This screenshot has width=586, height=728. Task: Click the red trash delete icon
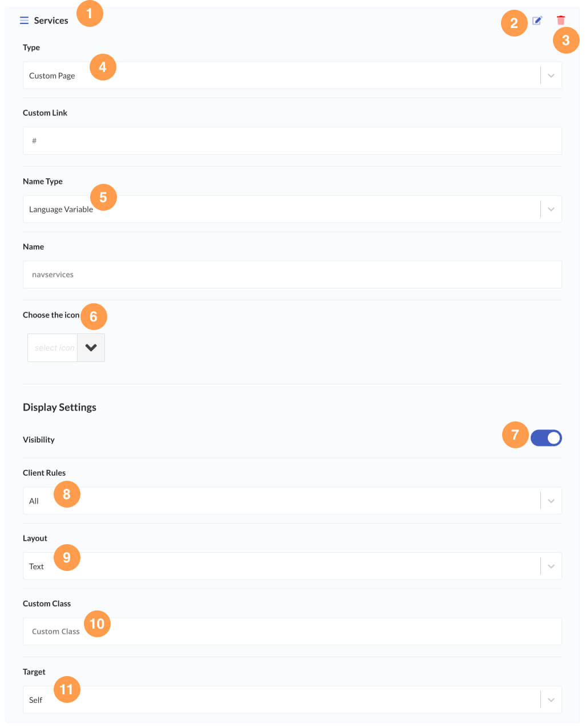tap(560, 21)
